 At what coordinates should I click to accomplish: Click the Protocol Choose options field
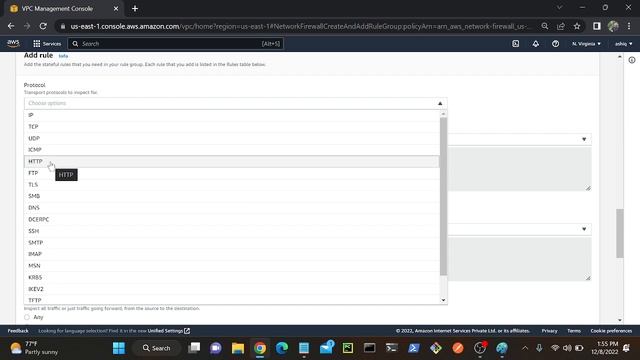click(236, 103)
